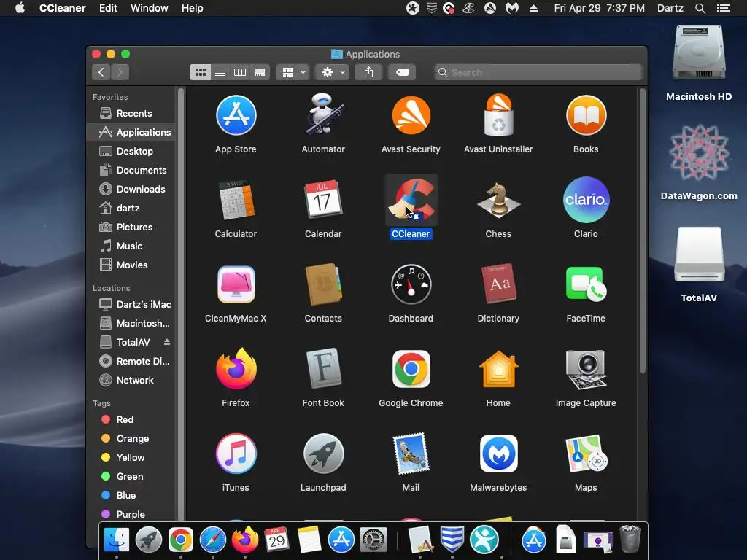Select the Automator app icon

point(323,114)
